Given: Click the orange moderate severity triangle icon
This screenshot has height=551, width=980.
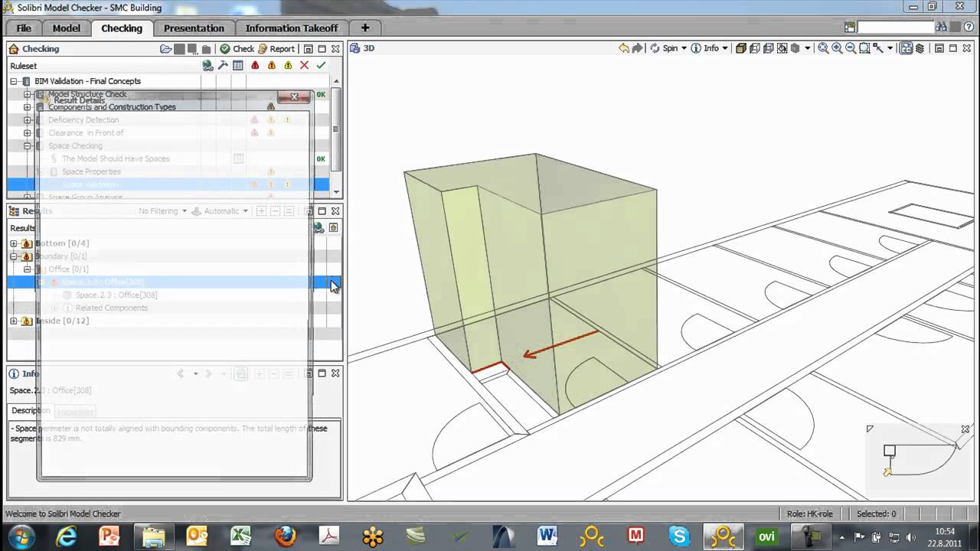Looking at the screenshot, I should pyautogui.click(x=271, y=66).
